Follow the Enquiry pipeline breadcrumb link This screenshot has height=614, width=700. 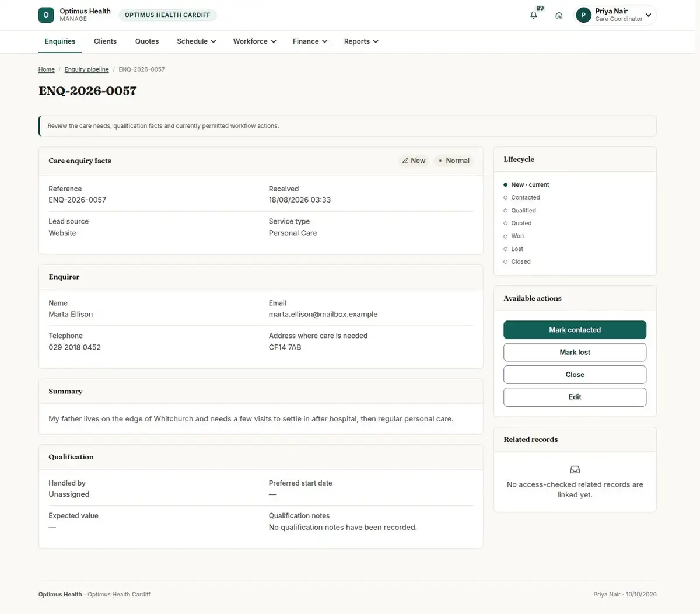click(x=86, y=69)
